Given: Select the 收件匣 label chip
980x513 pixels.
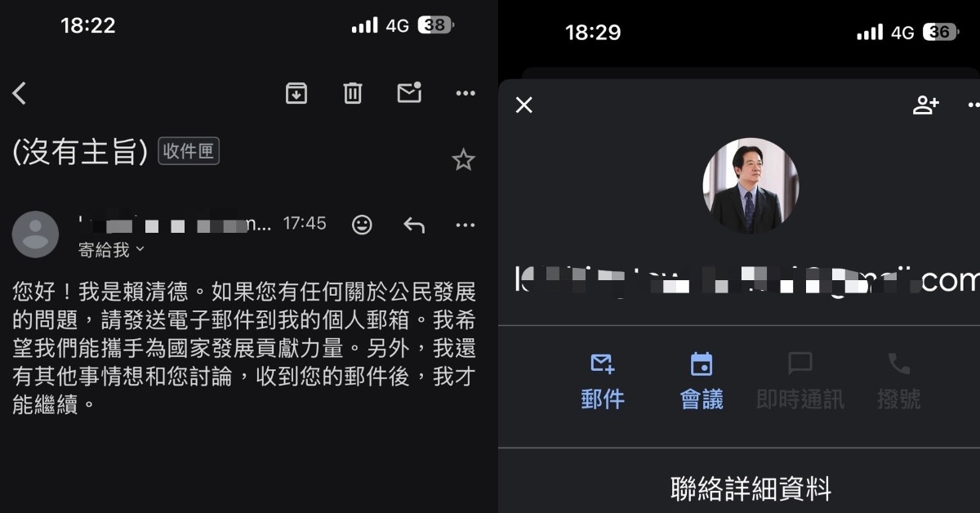Looking at the screenshot, I should (x=188, y=153).
